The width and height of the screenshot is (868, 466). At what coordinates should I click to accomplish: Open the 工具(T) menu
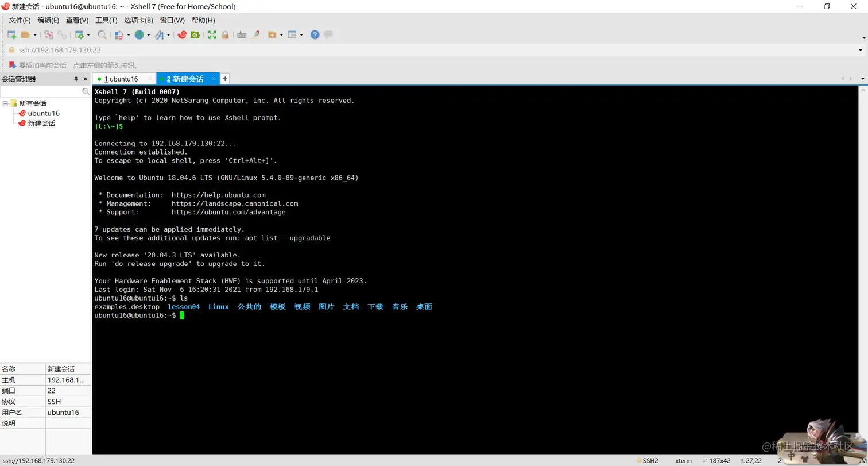coord(106,20)
